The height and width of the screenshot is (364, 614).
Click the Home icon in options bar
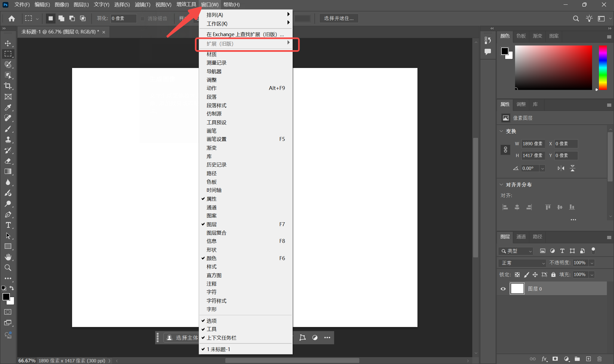click(12, 18)
